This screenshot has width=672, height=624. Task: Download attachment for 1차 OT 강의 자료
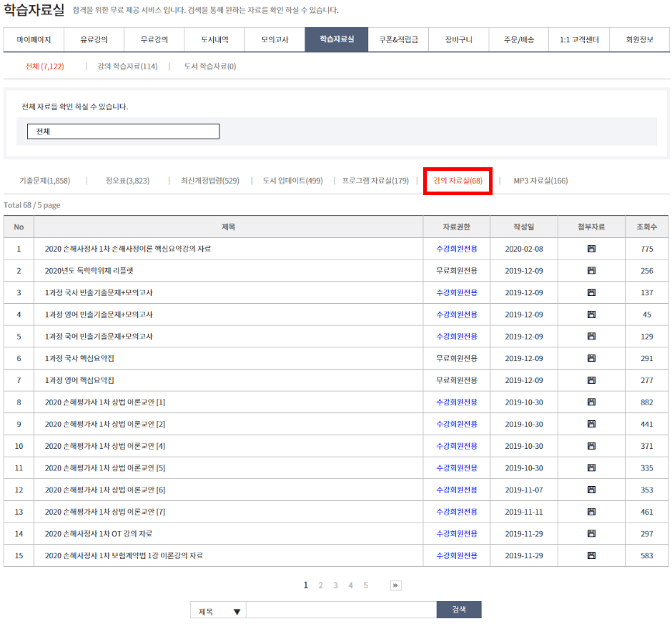[591, 533]
